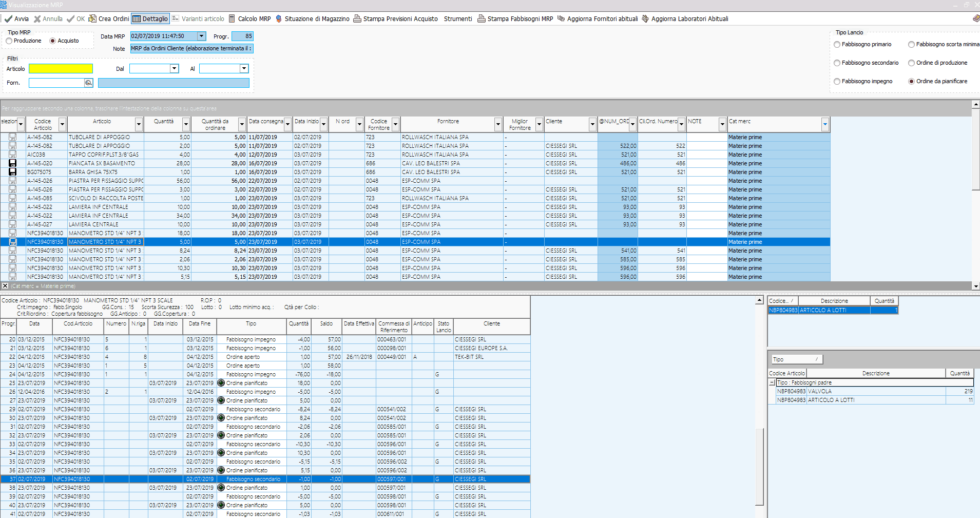Click the Forn. code input field
Viewport: 980px width, 518px height.
tap(56, 83)
